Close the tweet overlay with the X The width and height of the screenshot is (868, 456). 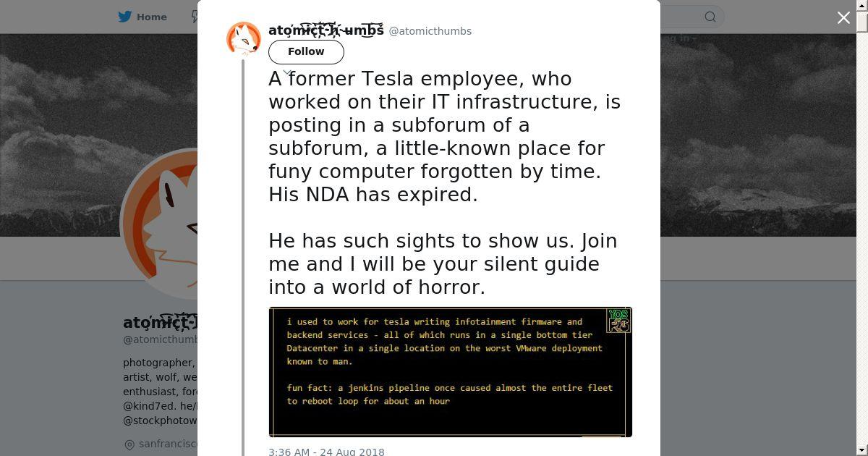click(843, 17)
